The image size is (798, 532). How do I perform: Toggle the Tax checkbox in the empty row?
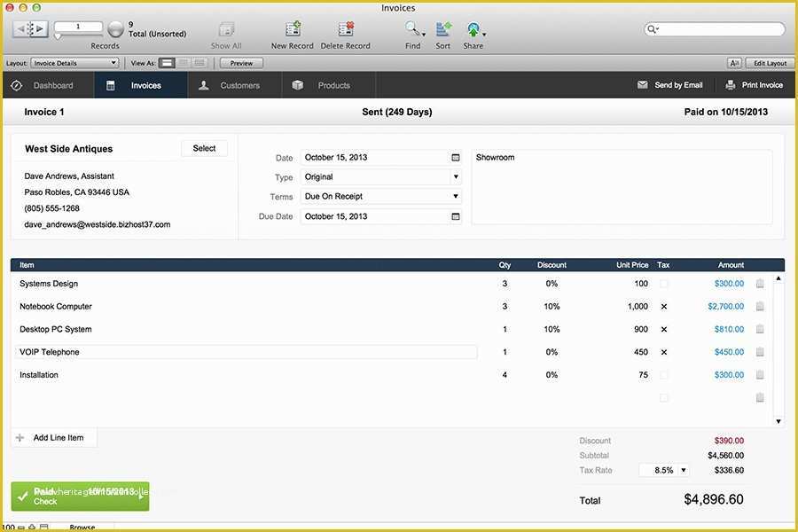(663, 397)
